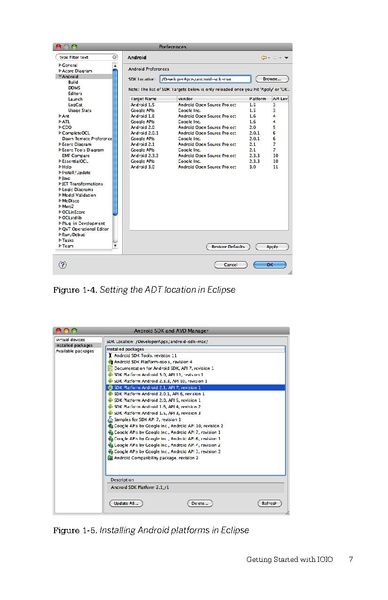Expand the CompleteOCL node
The image size is (388, 600).
point(60,133)
